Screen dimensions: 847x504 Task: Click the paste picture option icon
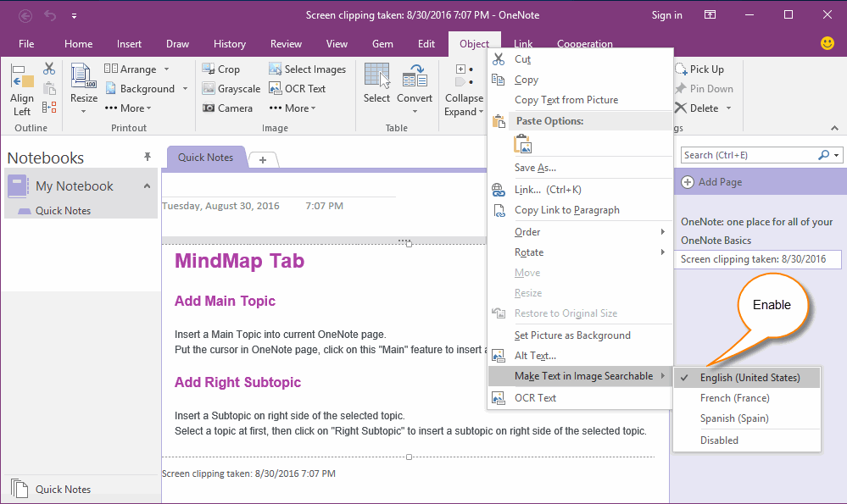523,144
